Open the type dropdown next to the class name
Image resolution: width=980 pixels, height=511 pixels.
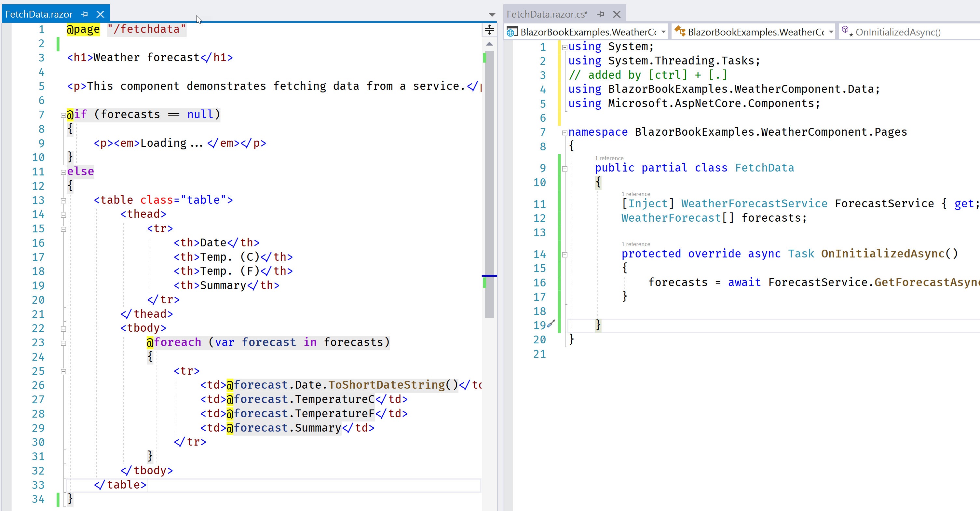[832, 32]
